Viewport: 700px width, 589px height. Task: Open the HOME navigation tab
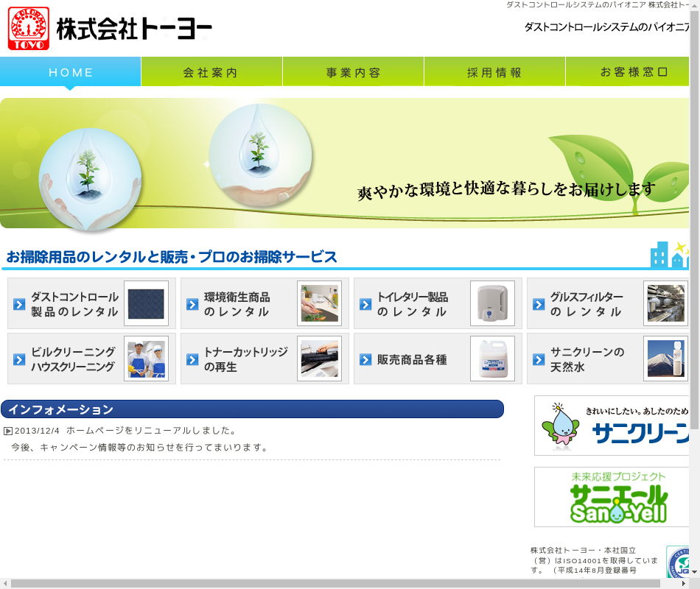point(71,71)
